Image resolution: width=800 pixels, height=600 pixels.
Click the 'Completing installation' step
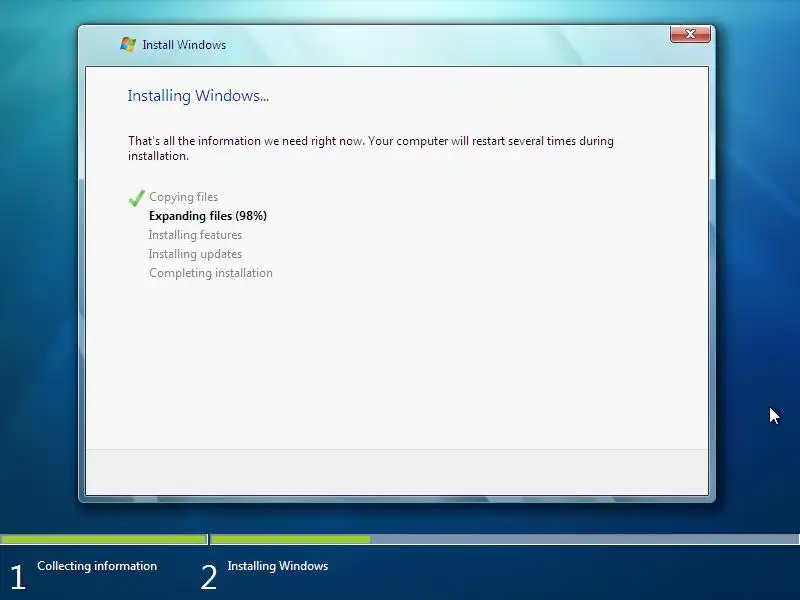coord(211,273)
